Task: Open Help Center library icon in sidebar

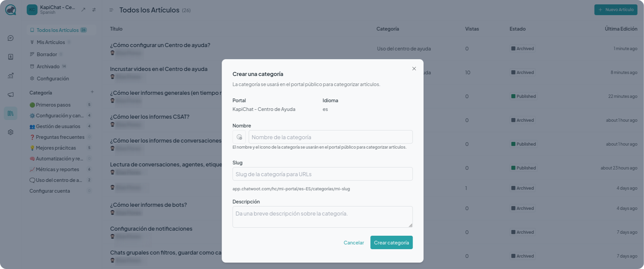Action: coord(11,114)
